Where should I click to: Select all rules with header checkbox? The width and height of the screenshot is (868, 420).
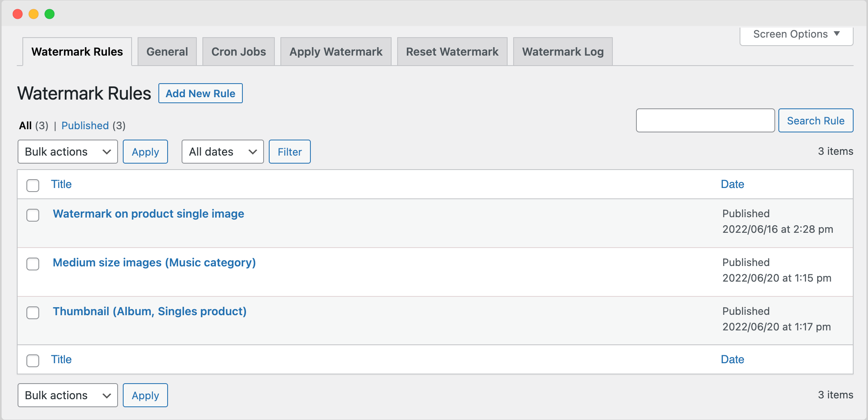click(x=33, y=186)
